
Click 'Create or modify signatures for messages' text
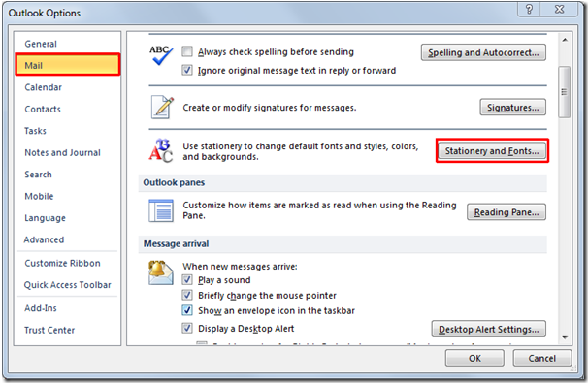tap(270, 108)
